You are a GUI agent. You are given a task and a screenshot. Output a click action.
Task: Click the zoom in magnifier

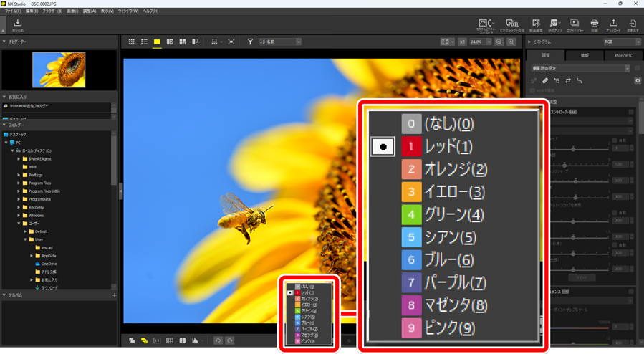coord(511,42)
